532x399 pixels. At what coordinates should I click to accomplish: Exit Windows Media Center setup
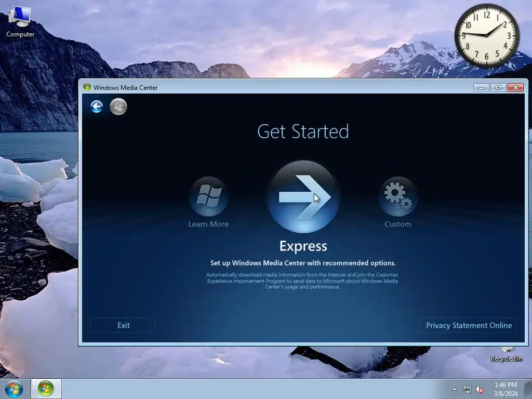(x=123, y=325)
